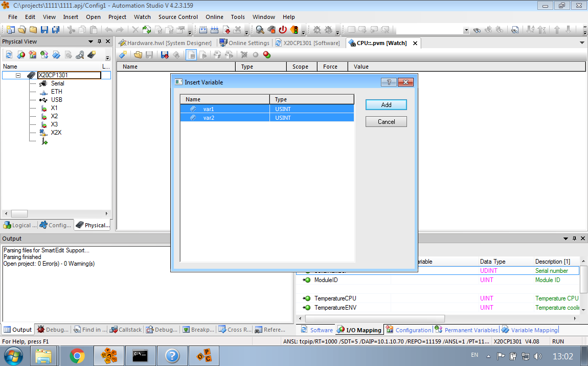Select the ETH interface in hardware tree
Screen dimensions: 588x366
point(56,92)
